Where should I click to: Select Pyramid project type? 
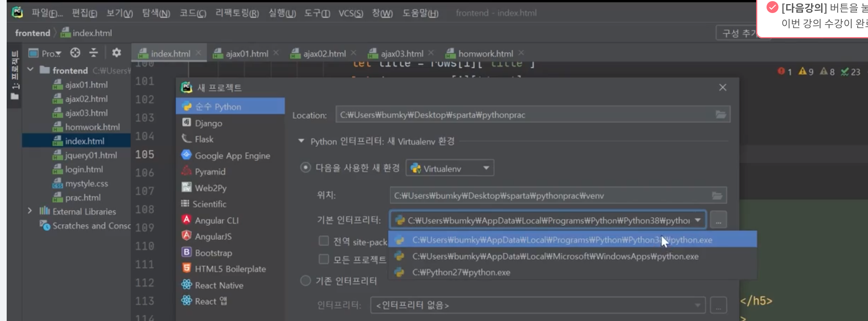click(x=230, y=172)
